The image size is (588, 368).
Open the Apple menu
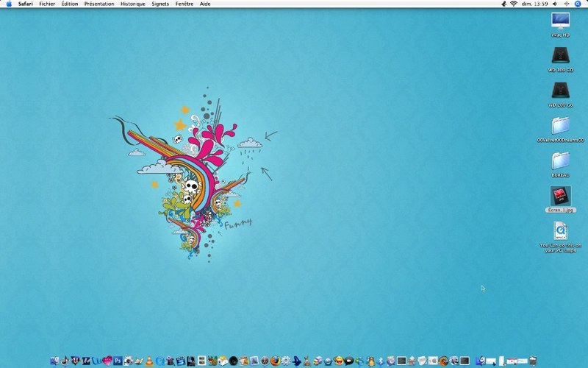tap(9, 4)
